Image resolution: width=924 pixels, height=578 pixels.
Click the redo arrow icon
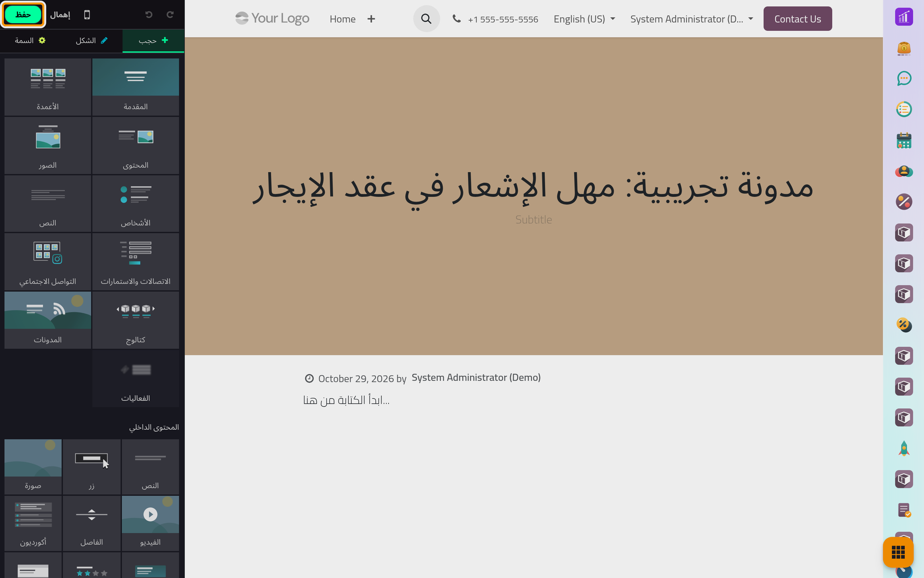(x=170, y=14)
